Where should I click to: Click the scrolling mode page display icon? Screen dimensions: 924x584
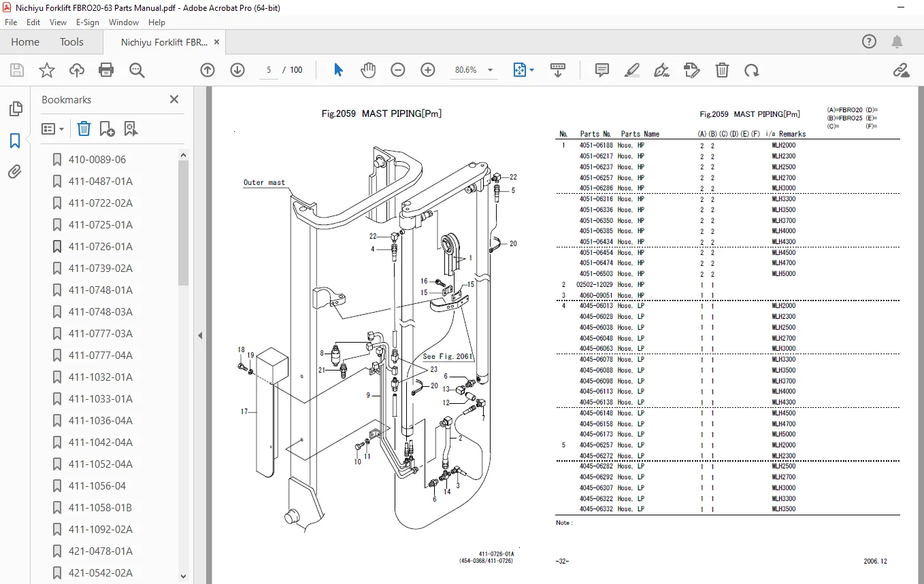click(x=558, y=70)
